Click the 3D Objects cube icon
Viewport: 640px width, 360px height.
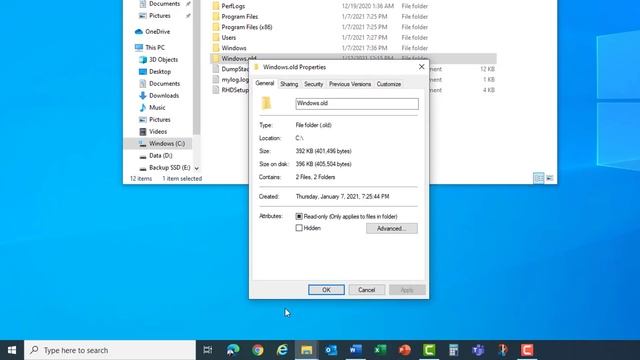point(142,60)
